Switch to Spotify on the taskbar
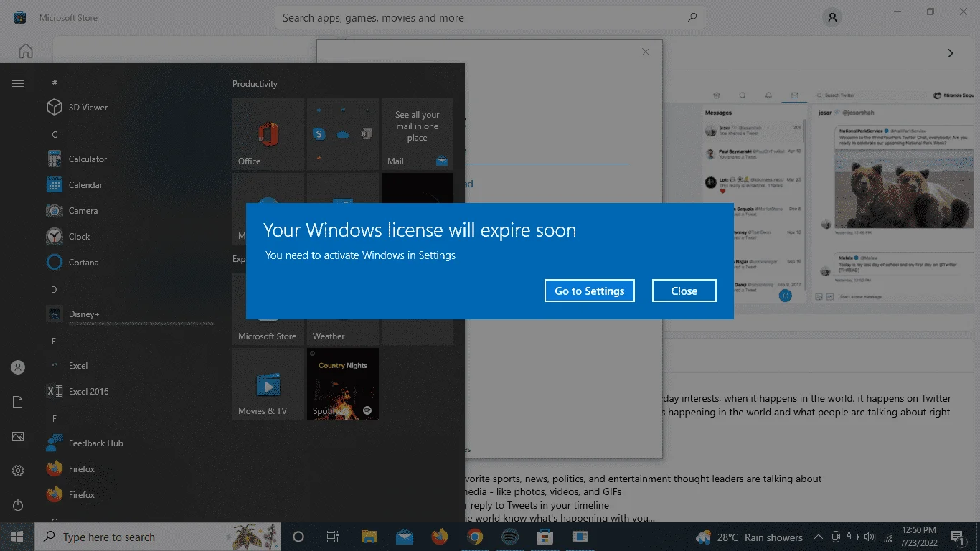Viewport: 980px width, 551px height. 509,537
